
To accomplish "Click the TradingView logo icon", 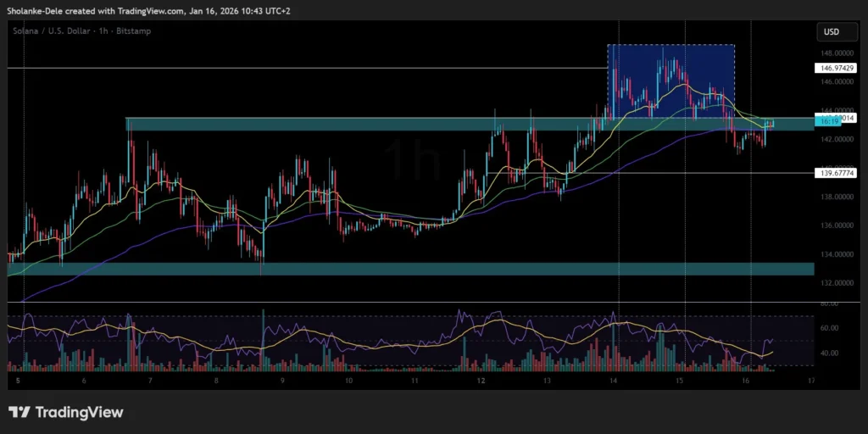I will 19,412.
